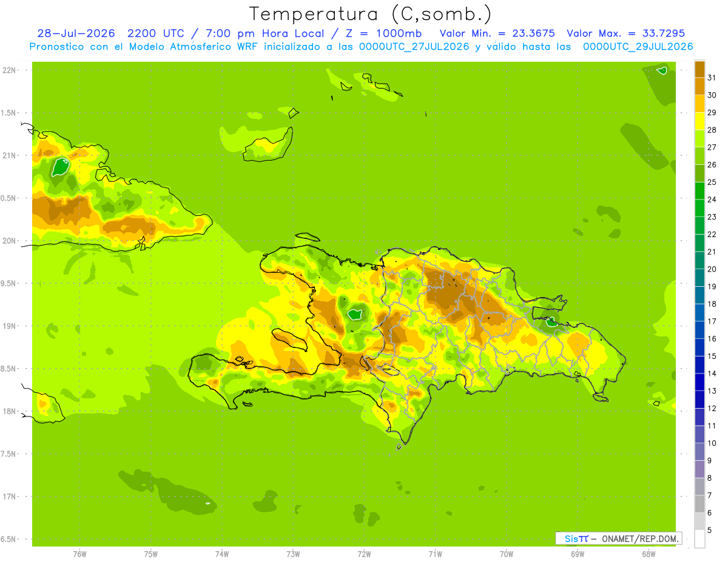This screenshot has width=728, height=562.
Task: Click the '70W' longitude label
Action: pyautogui.click(x=507, y=554)
